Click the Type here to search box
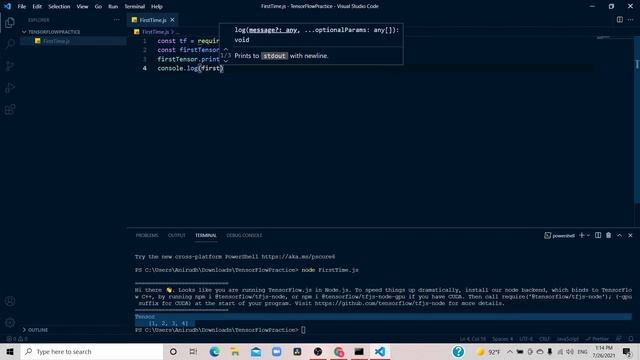Viewport: 640px width, 360px height. tap(92, 351)
